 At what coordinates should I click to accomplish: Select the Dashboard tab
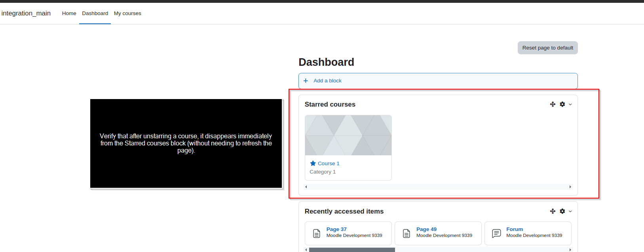click(95, 13)
